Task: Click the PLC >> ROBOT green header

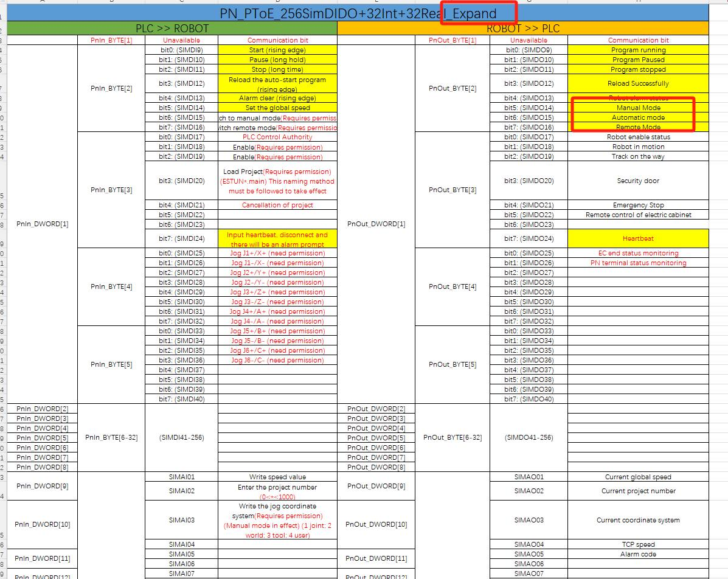Action: click(172, 29)
